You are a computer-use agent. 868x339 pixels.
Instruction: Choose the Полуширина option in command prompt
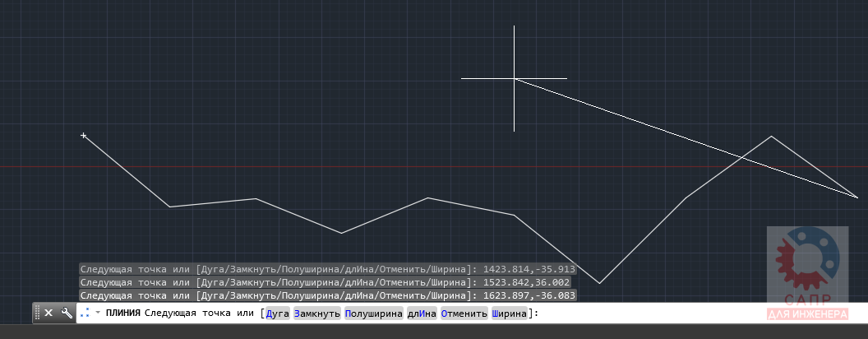pos(374,313)
